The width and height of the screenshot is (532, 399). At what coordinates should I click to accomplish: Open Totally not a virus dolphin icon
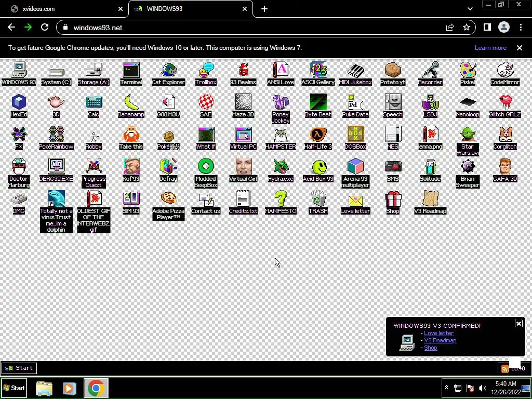pos(56,211)
